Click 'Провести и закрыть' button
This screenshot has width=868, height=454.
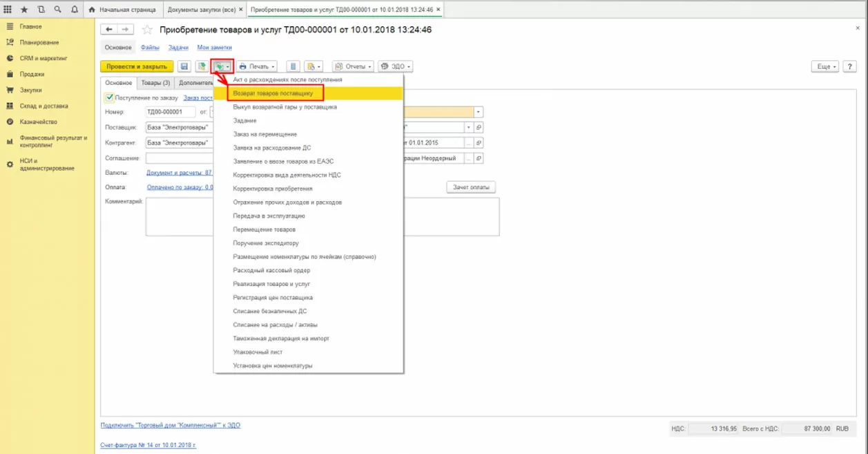click(x=137, y=66)
